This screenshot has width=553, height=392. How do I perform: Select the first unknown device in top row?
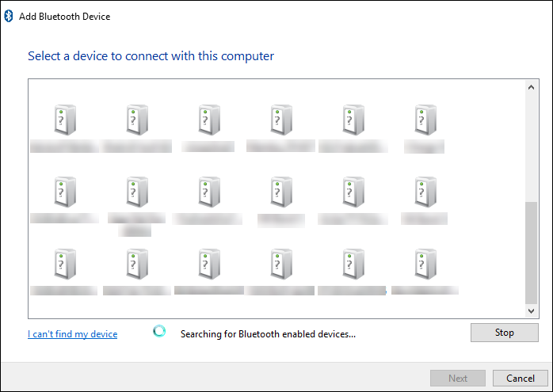pyautogui.click(x=64, y=120)
